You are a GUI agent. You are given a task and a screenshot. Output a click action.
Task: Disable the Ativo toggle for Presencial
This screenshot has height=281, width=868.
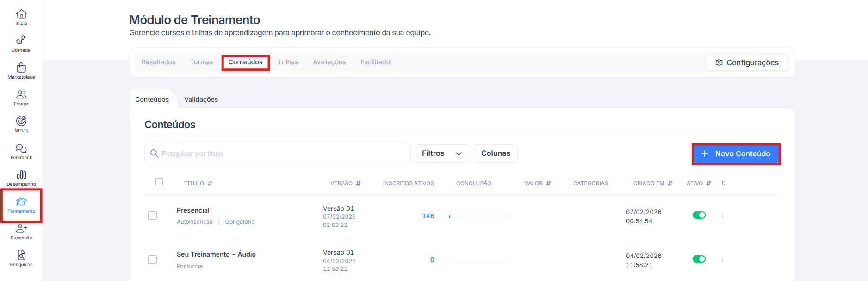click(699, 215)
